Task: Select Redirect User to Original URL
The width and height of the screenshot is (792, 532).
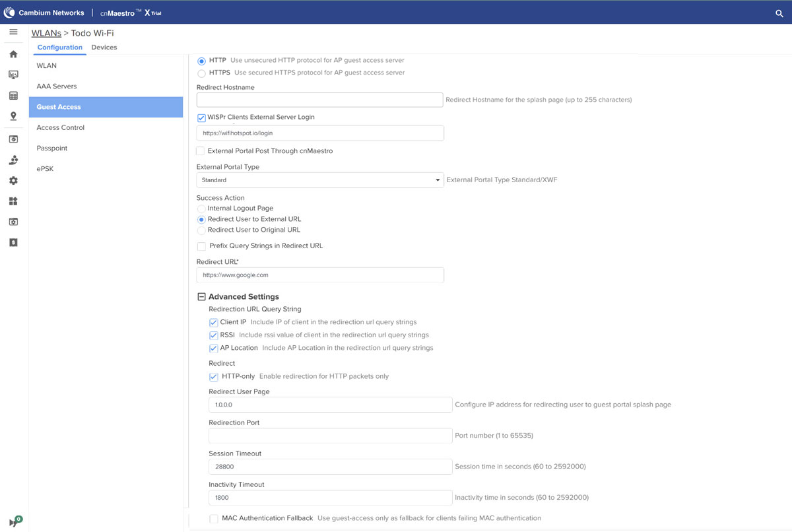Action: point(202,230)
